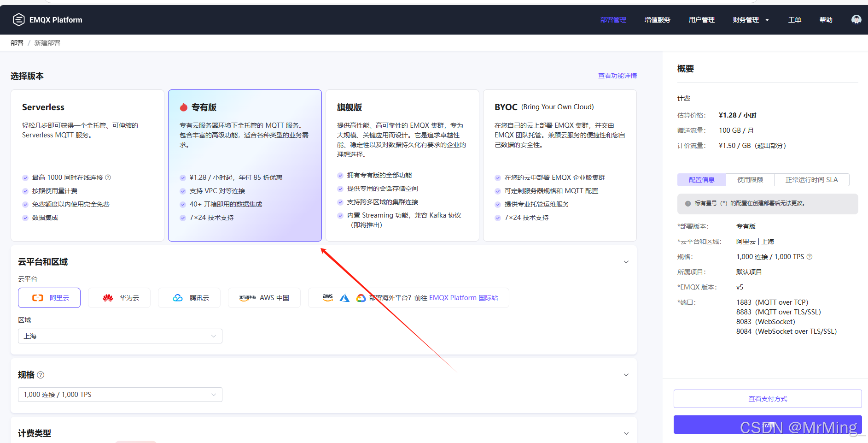
Task: Click the flame icon on 专有版 card
Action: click(x=184, y=107)
